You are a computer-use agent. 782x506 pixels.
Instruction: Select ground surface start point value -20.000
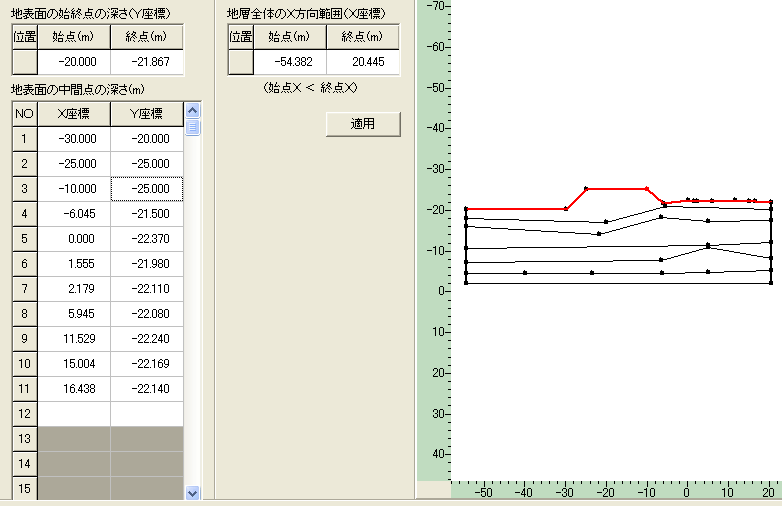pos(74,62)
